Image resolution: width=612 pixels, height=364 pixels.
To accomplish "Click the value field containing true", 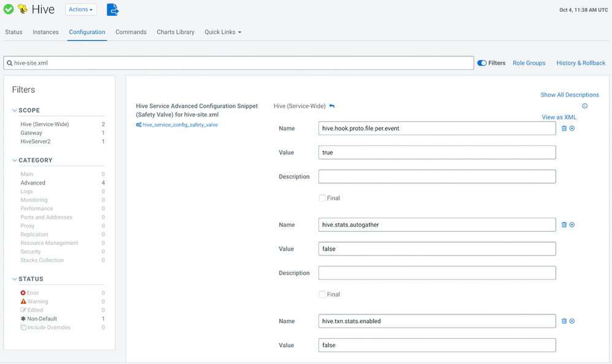I will tap(437, 153).
